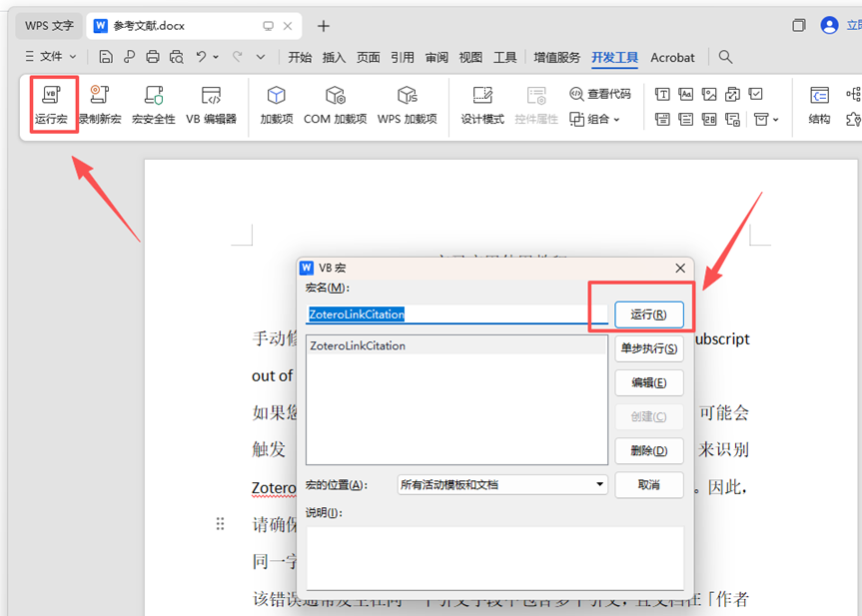The image size is (862, 616).
Task: Click the 取消 cancel button
Action: 648,484
